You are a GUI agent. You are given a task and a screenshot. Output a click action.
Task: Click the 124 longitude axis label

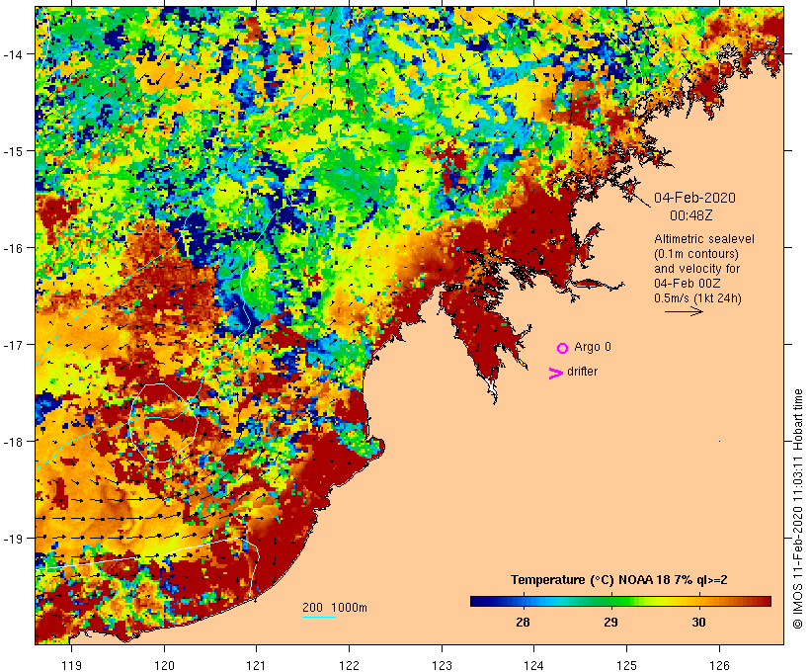pyautogui.click(x=534, y=665)
